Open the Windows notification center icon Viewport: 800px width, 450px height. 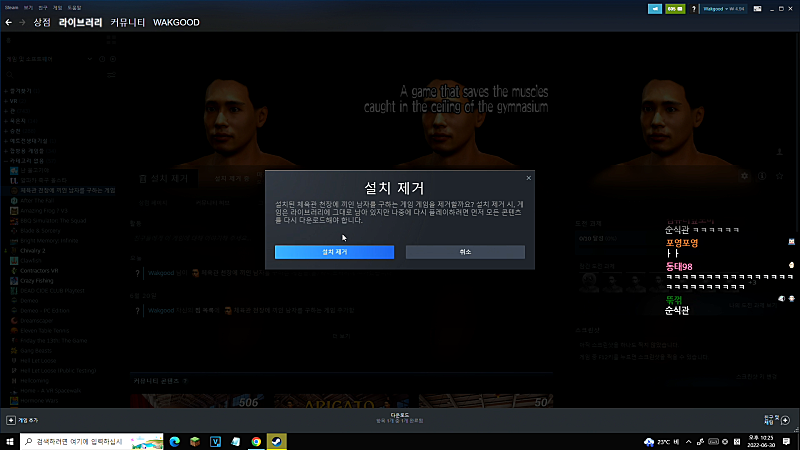(x=786, y=441)
